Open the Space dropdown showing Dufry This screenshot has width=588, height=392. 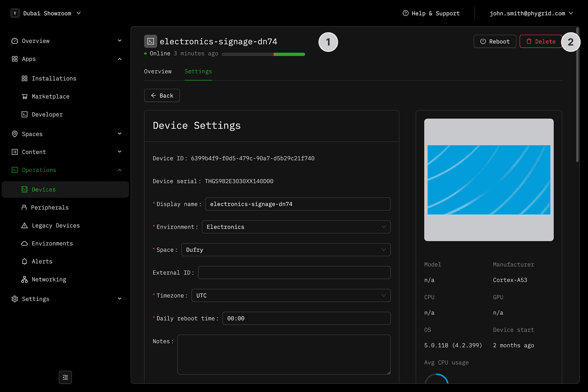286,250
